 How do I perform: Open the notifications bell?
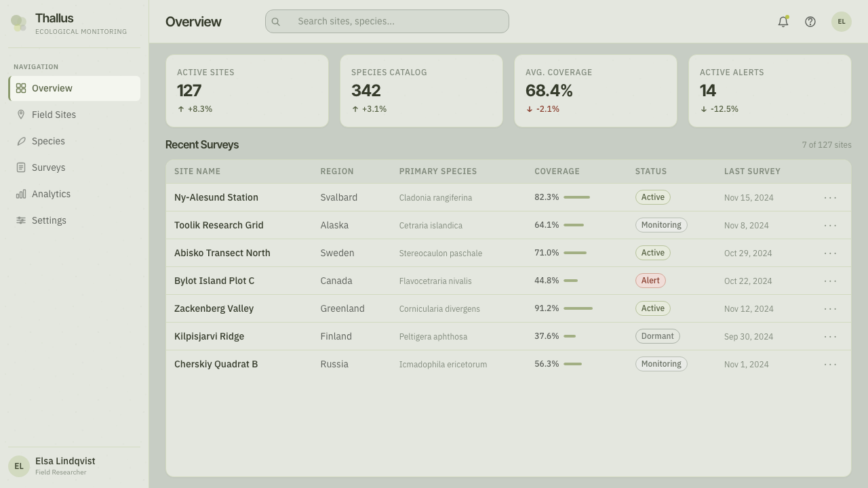tap(783, 22)
